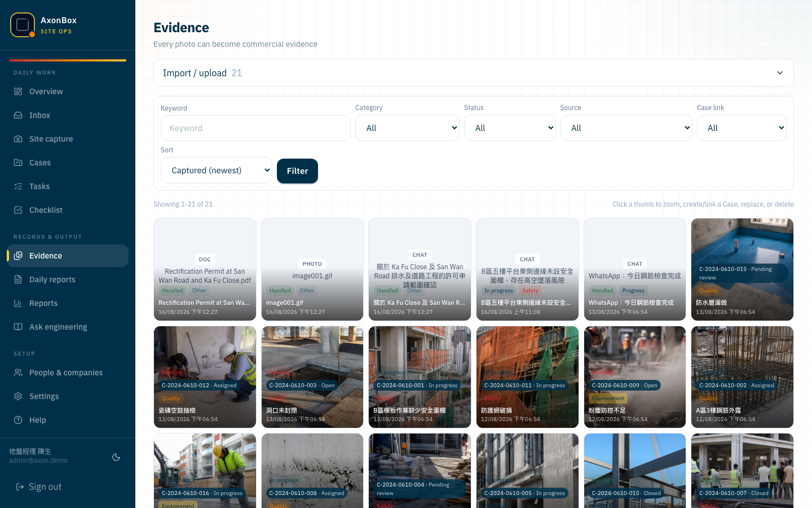Click case tag C-2024-0610-016 In progress

(x=202, y=493)
